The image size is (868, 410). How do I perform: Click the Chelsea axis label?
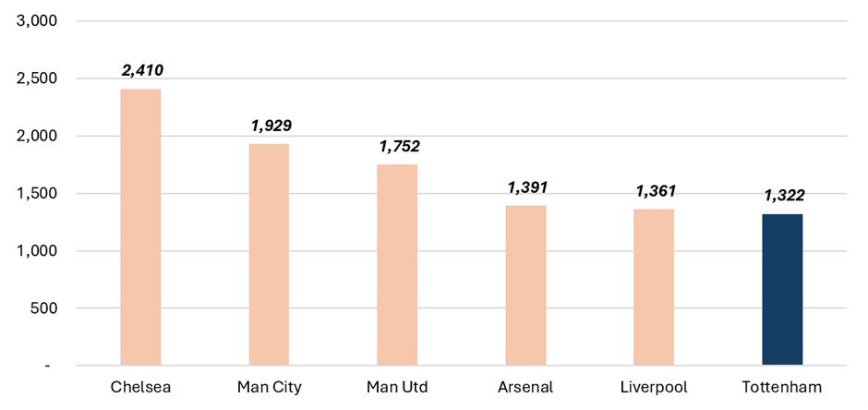click(x=140, y=387)
